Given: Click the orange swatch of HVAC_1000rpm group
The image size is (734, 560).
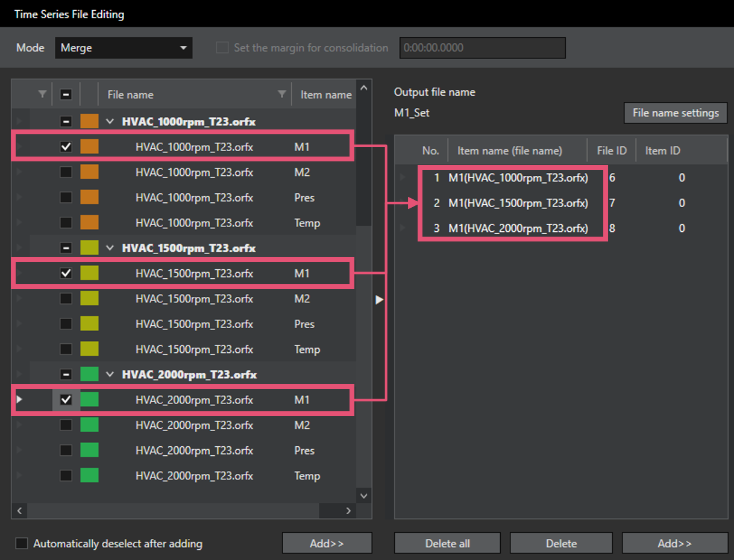Looking at the screenshot, I should pos(89,122).
